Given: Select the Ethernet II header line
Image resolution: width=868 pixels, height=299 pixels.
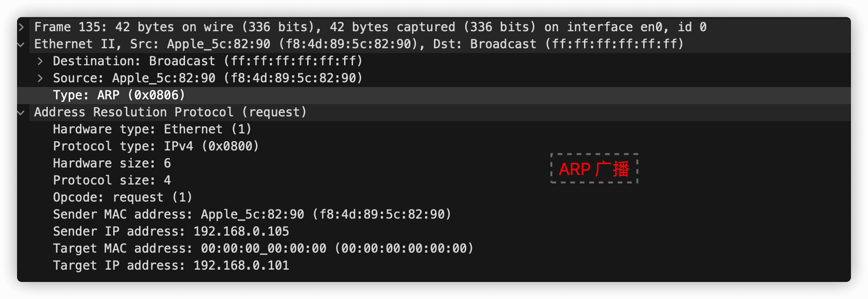Looking at the screenshot, I should (x=359, y=44).
